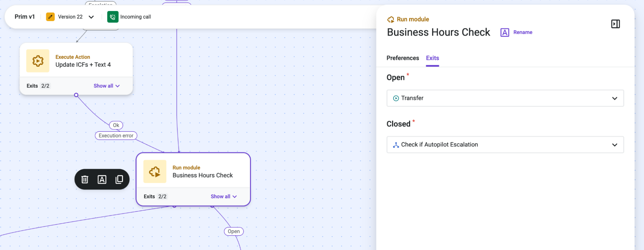Select the Update ICFs + Text 4 node title
The width and height of the screenshot is (644, 250).
point(83,65)
